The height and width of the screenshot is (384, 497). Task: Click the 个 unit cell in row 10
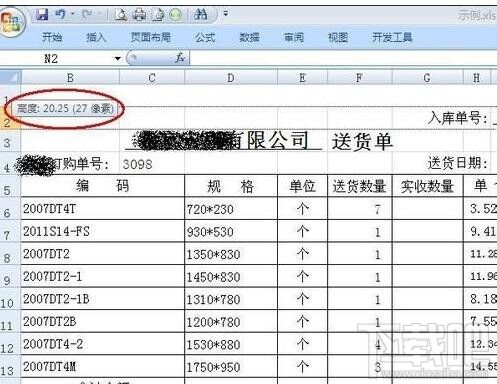302,299
